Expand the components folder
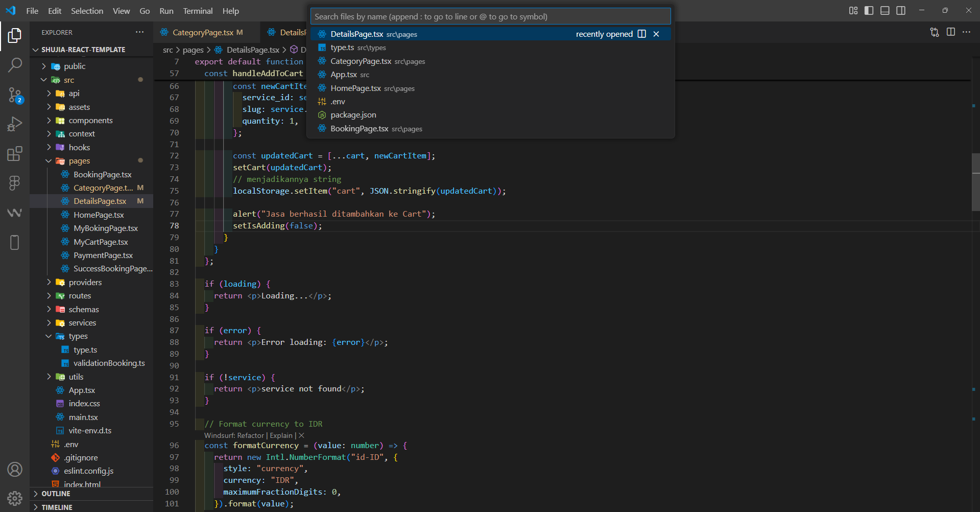The image size is (980, 512). (x=49, y=121)
